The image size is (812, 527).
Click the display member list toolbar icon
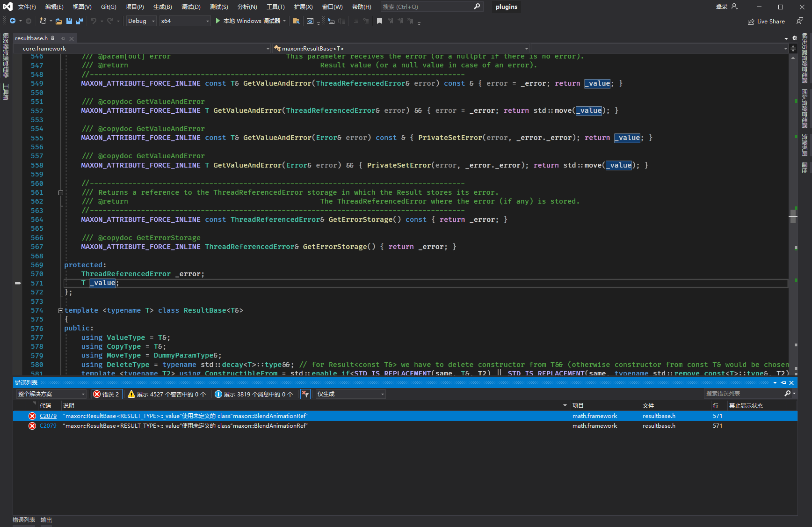331,21
